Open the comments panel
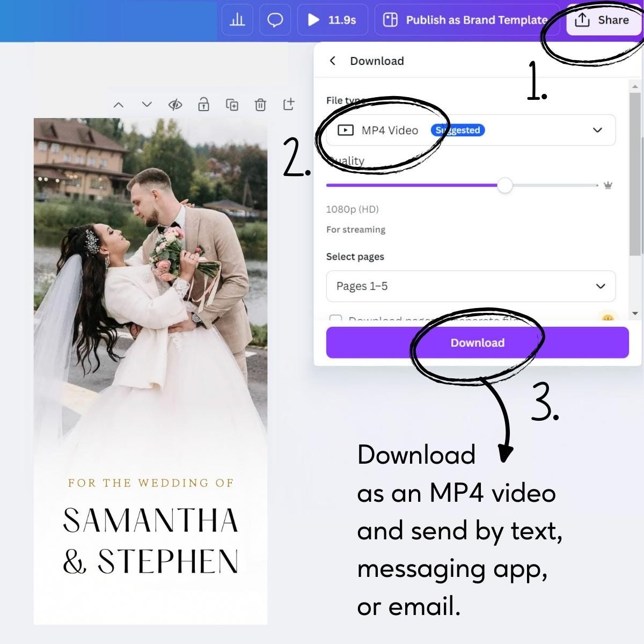The image size is (644, 644). 275,20
